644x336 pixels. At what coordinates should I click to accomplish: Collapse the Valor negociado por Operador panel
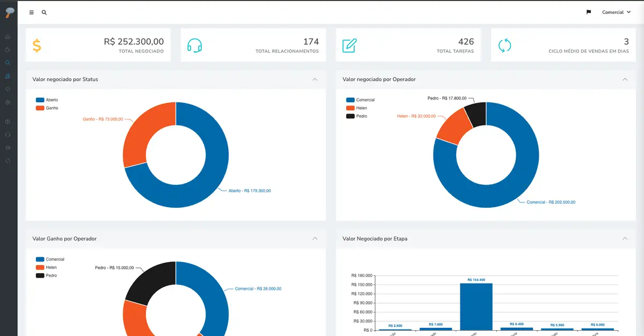[625, 79]
